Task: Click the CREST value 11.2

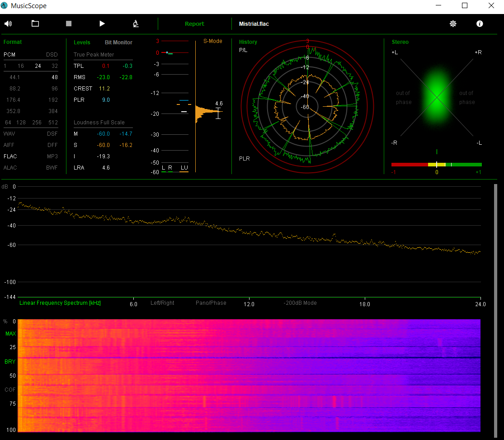Action: pos(104,89)
